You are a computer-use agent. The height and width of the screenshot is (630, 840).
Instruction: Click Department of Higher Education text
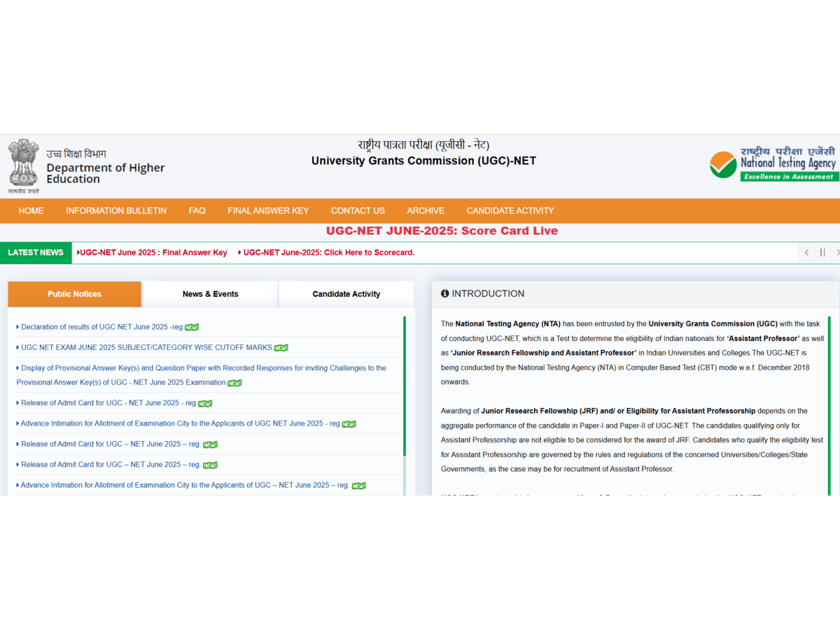(106, 173)
